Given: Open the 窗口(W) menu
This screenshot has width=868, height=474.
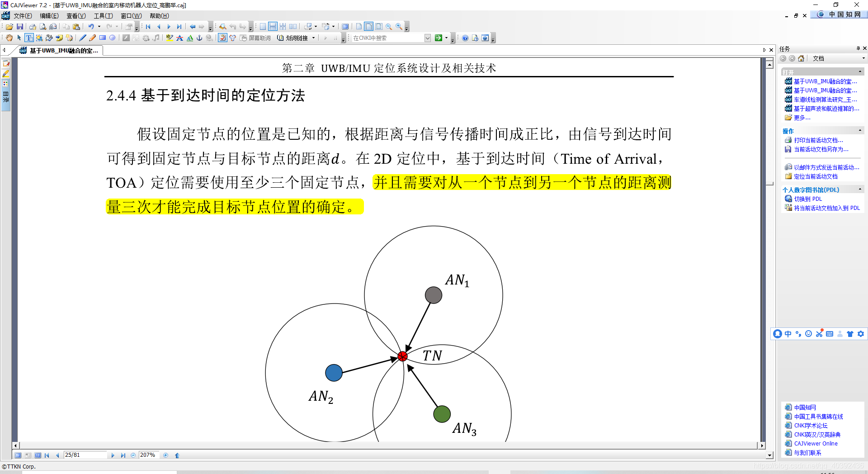Looking at the screenshot, I should pos(131,16).
